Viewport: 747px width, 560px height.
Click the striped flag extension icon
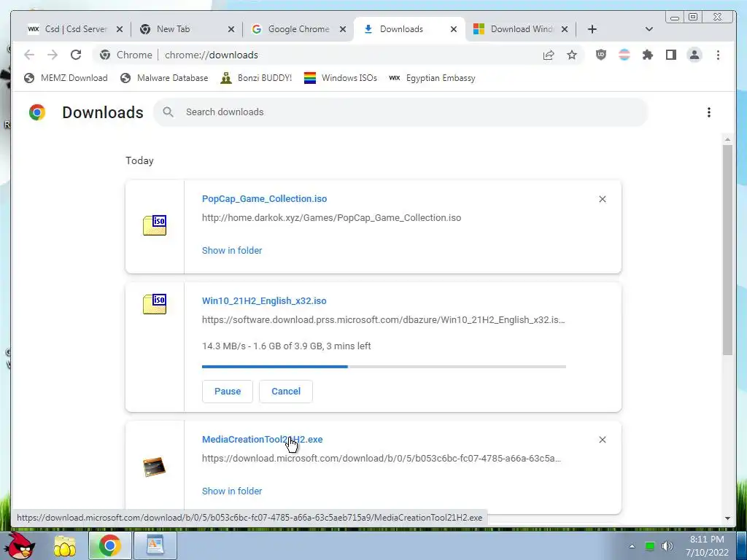(x=624, y=55)
